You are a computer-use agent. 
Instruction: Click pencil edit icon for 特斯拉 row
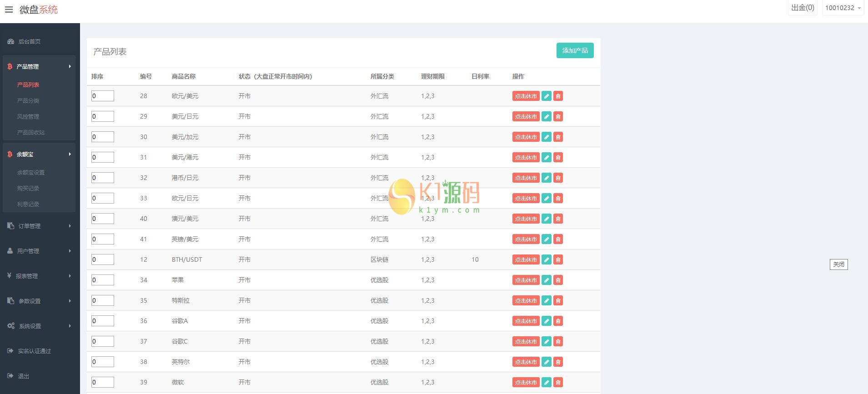(x=547, y=300)
